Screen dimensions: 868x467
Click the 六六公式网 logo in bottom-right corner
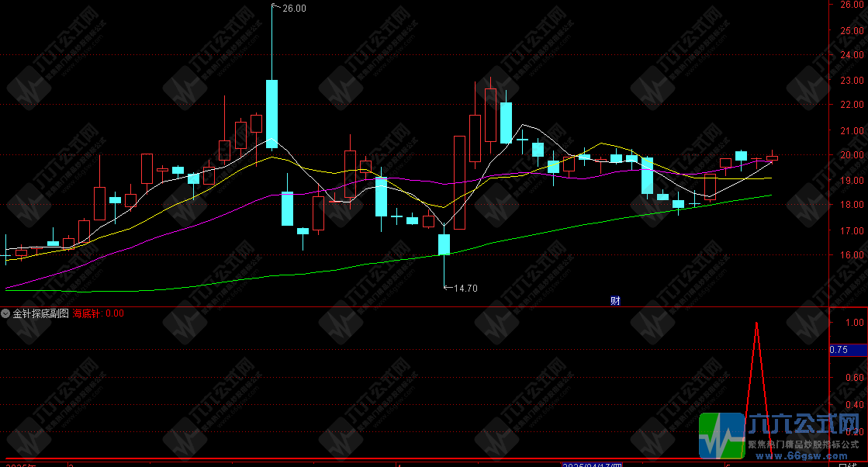click(x=801, y=425)
